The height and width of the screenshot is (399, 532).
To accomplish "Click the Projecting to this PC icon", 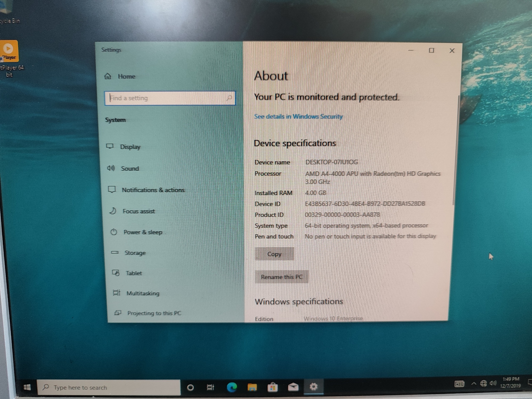I will point(118,313).
